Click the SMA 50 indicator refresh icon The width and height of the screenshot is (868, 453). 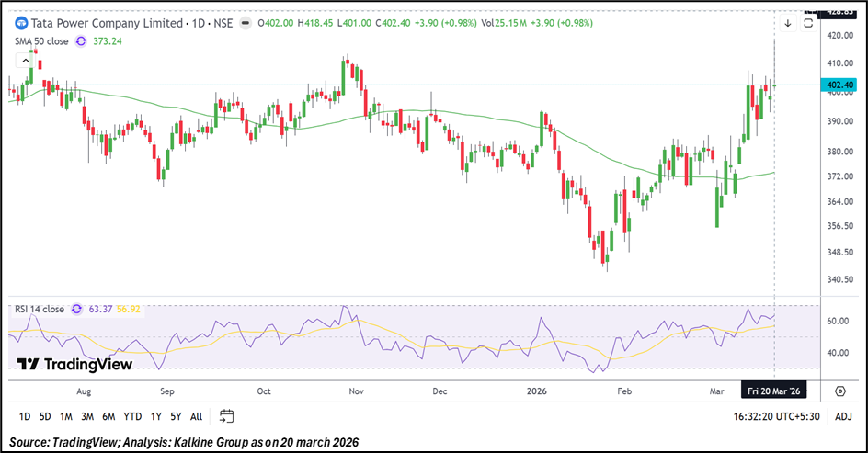(x=81, y=40)
